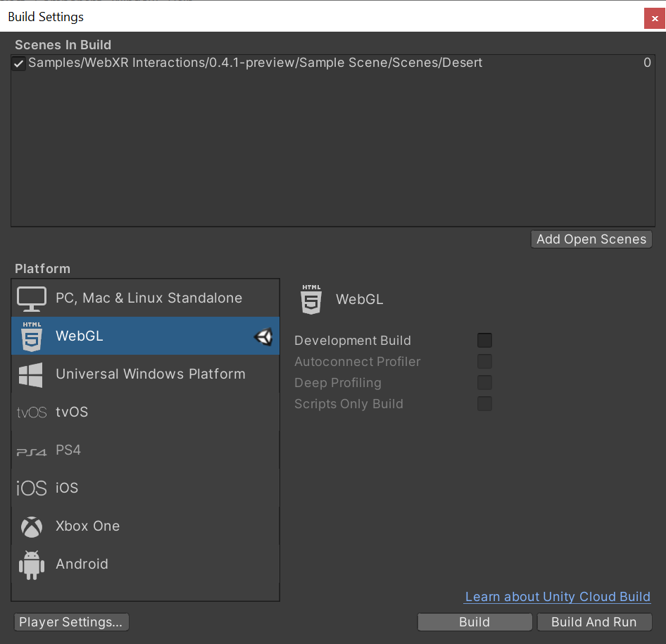This screenshot has height=644, width=666.
Task: Click the Windows logo icon for UWP
Action: click(x=30, y=375)
